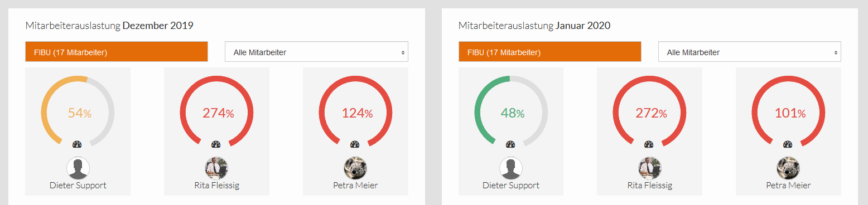Image resolution: width=868 pixels, height=205 pixels.
Task: Open Petra Meier's photo in Januar 2020
Action: 788,168
